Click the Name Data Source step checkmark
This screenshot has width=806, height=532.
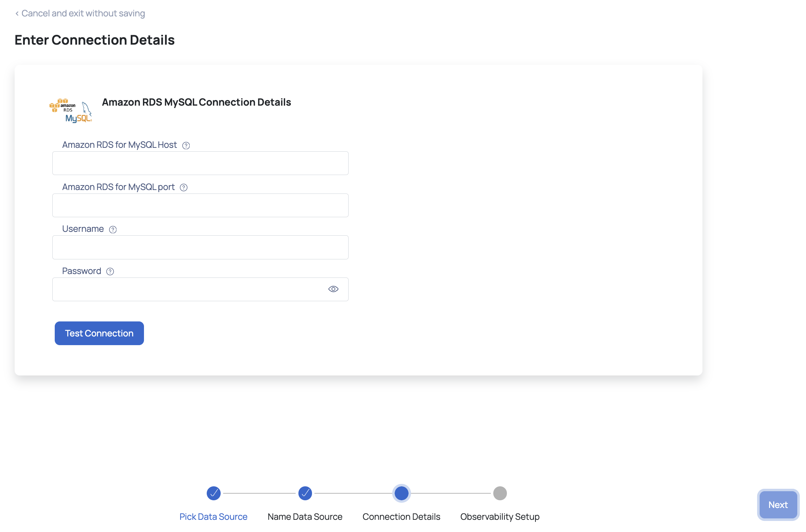(x=305, y=493)
